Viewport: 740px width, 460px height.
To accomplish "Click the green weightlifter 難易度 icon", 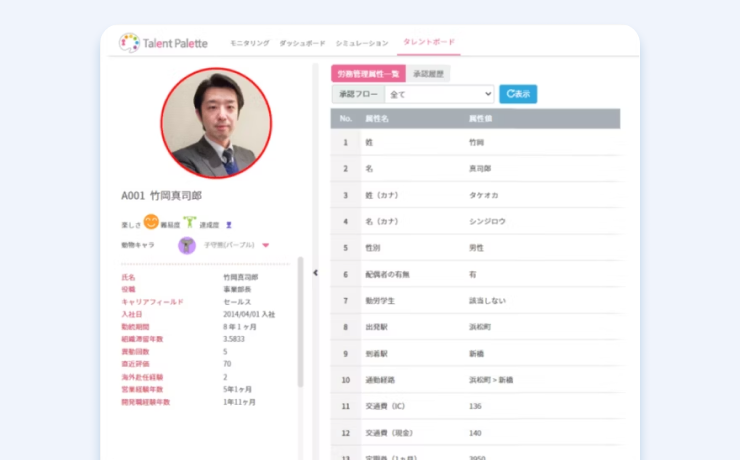I will (x=190, y=222).
